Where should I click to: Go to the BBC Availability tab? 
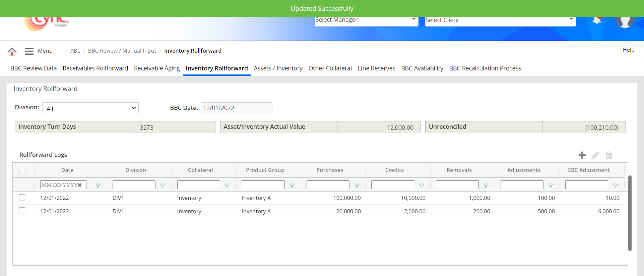(422, 68)
